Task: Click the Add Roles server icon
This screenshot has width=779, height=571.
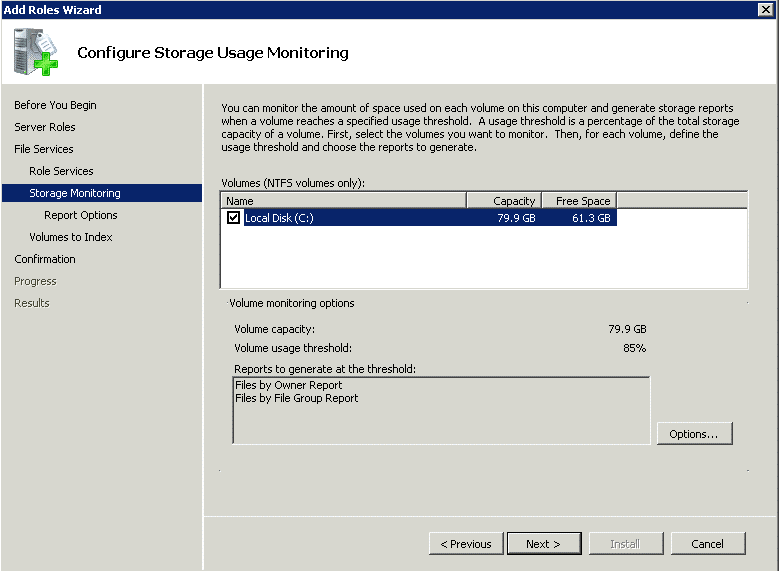Action: tap(35, 52)
